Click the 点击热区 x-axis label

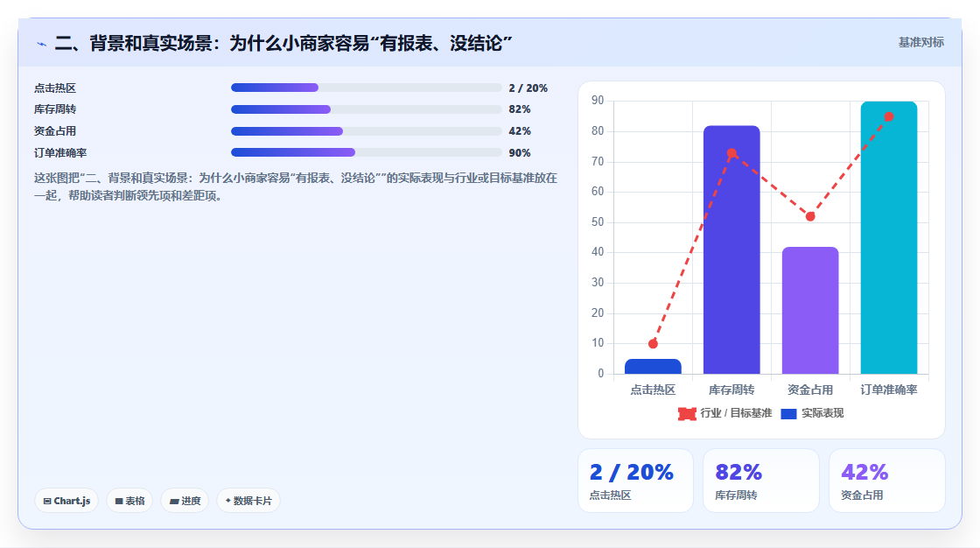click(x=653, y=390)
